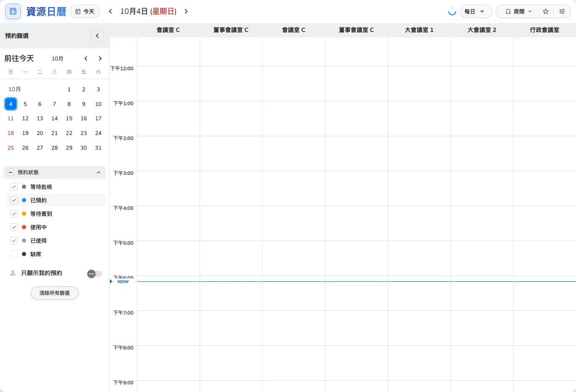Go to next month in mini calendar
The image size is (576, 392).
(100, 58)
